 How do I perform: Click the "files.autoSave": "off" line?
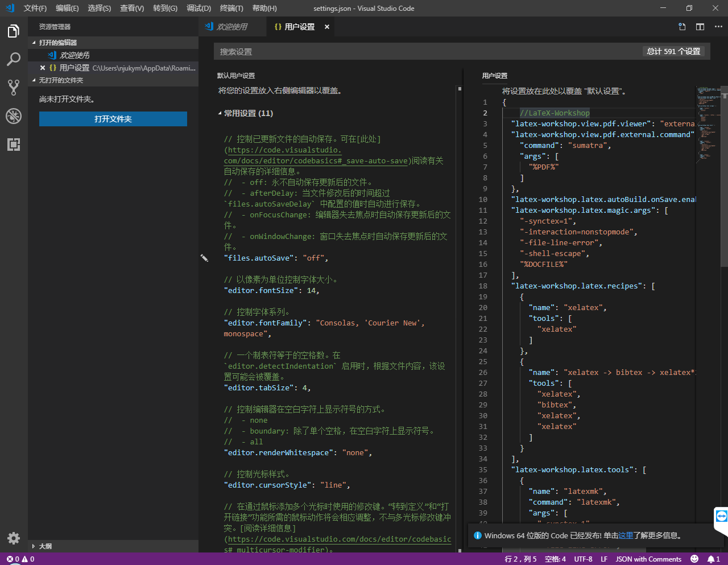coord(276,258)
